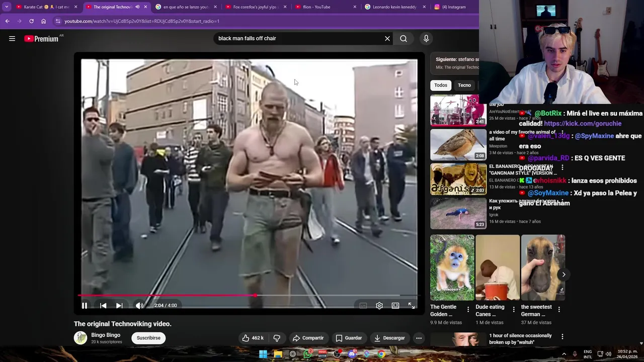The image size is (644, 362).
Task: Open the tab search dropdown arrow
Action: coord(7,7)
